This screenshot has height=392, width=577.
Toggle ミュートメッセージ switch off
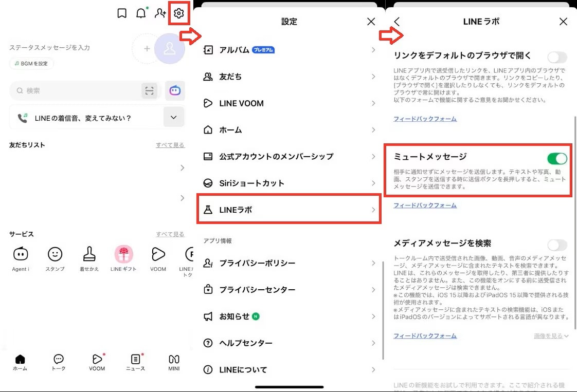tap(557, 158)
